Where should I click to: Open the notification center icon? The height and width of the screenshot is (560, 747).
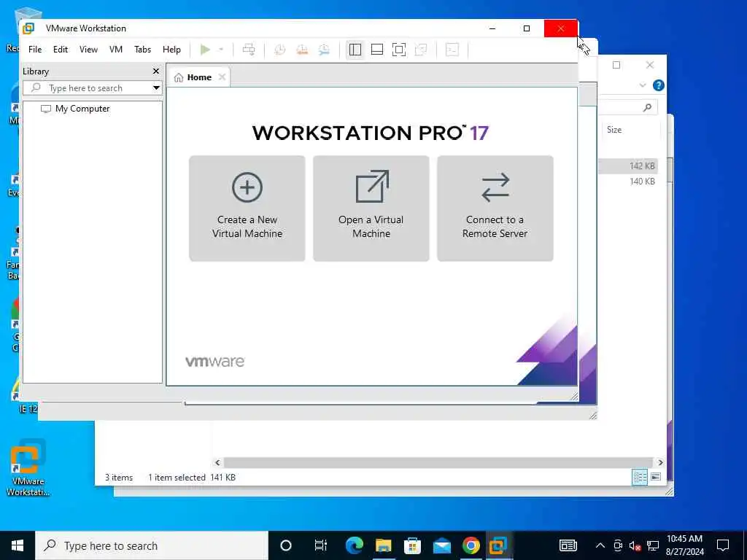pyautogui.click(x=723, y=545)
